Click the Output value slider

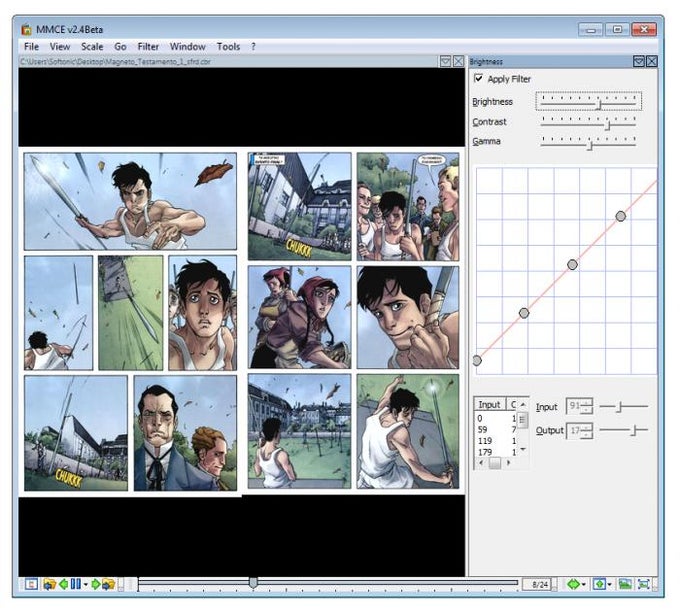click(x=623, y=430)
